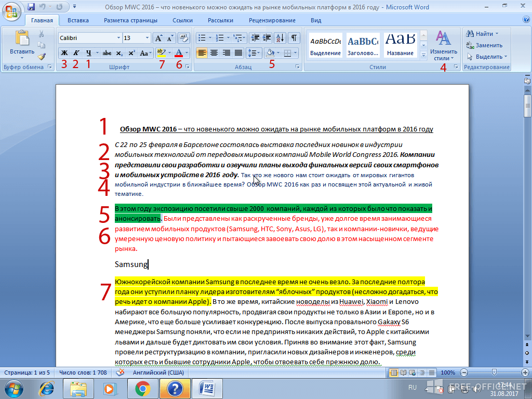
Task: Open Internet Explorer from the taskbar
Action: (47, 389)
